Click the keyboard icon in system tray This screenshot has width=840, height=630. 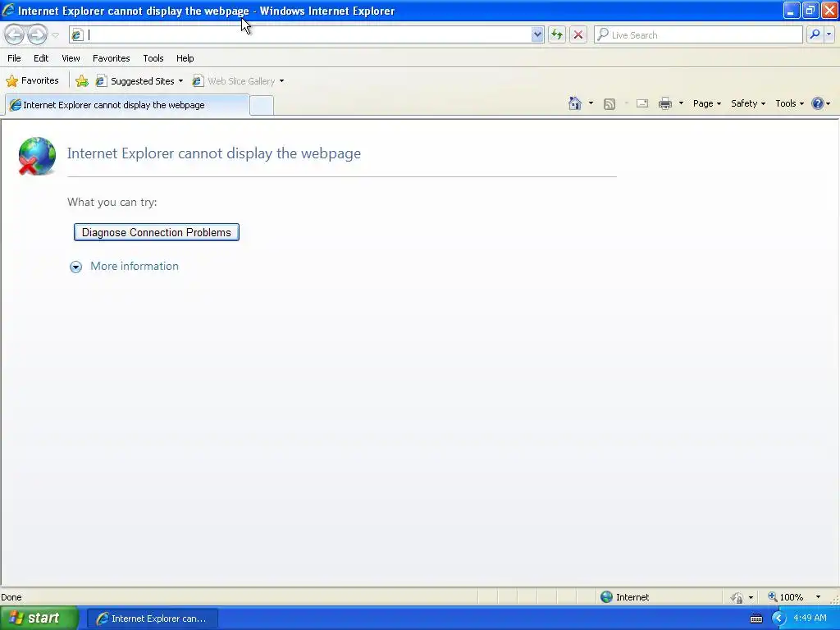pos(756,619)
